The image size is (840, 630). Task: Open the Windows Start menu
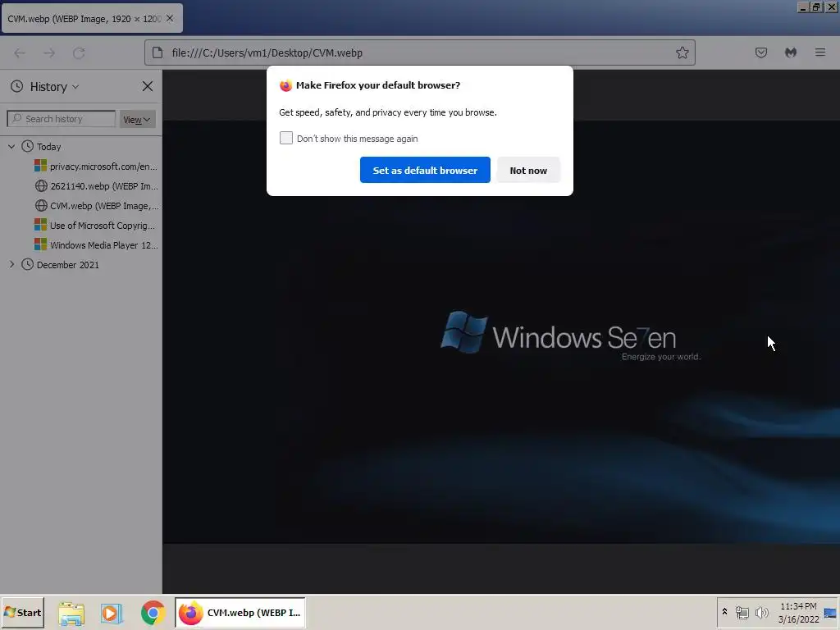[x=22, y=612]
